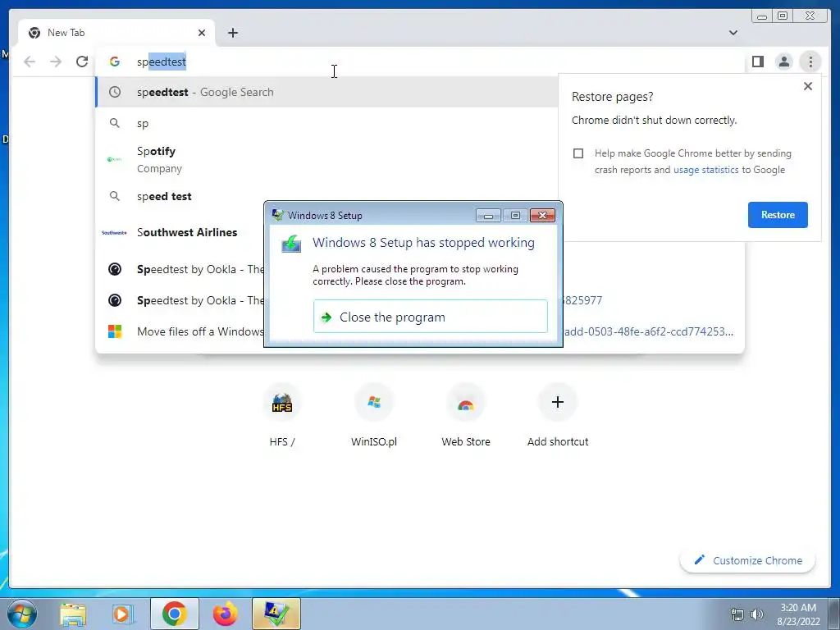Expand the tab search chevron
Screen dimensions: 840x630
(733, 33)
